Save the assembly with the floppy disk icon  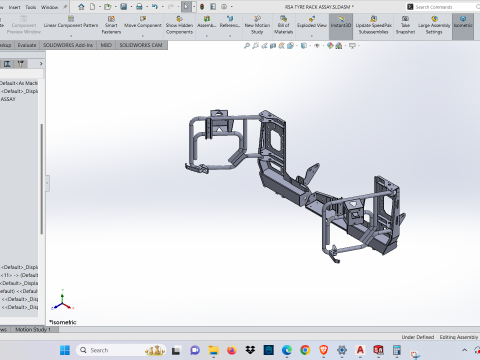[x=124, y=7]
